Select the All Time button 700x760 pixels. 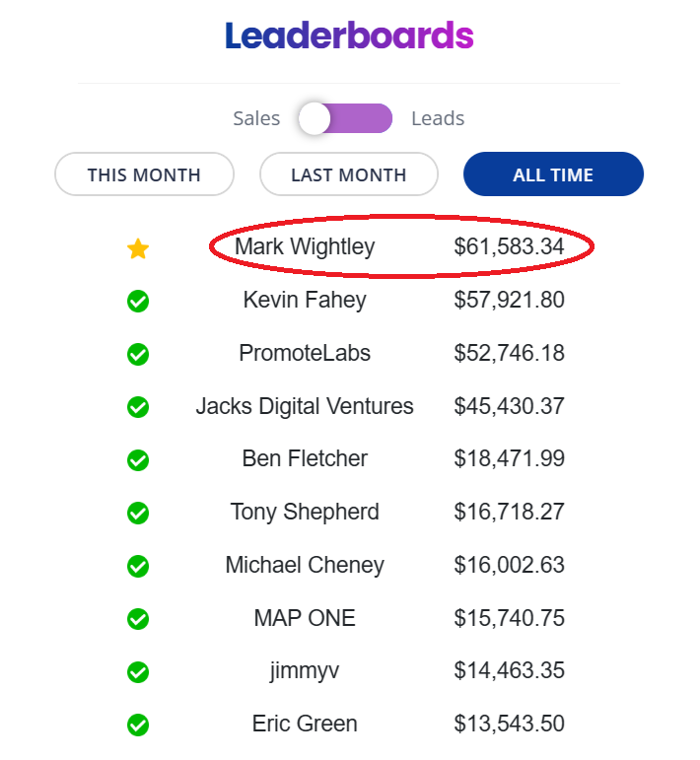(x=553, y=174)
